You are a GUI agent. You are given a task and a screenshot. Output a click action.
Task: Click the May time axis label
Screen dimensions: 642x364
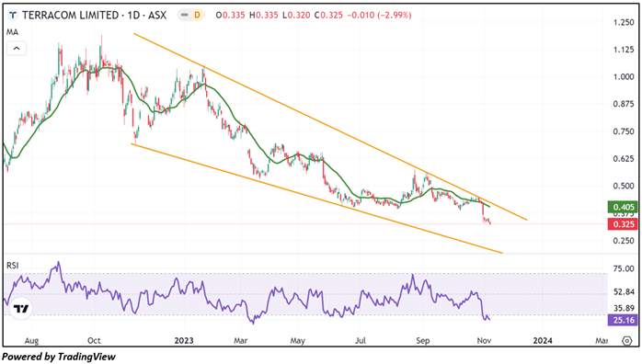tap(298, 340)
